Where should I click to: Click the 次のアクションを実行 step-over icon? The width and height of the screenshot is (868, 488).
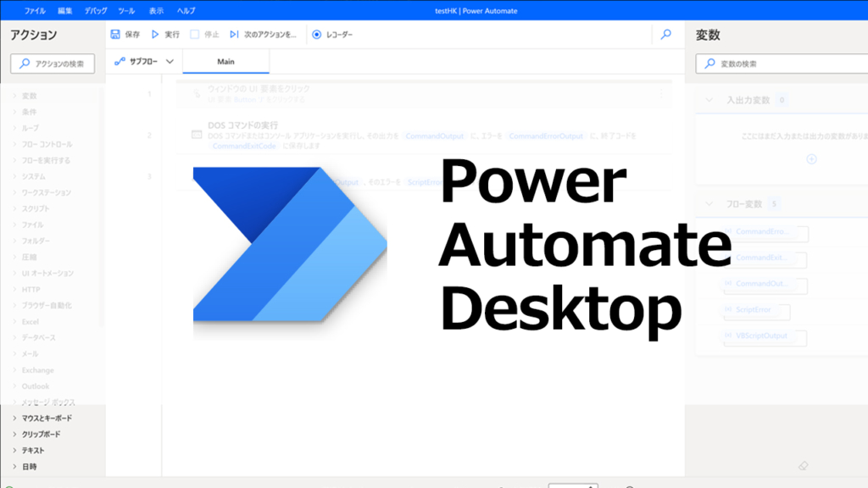233,35
